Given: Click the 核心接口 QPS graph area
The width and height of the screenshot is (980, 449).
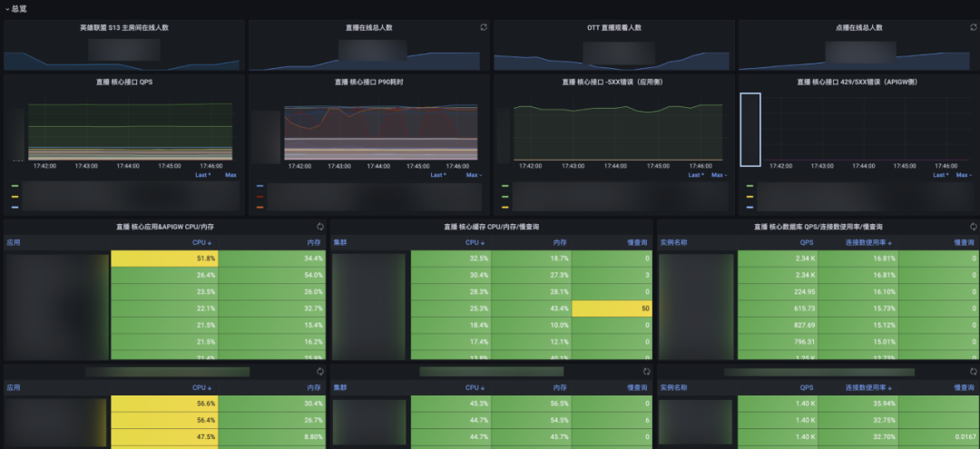Looking at the screenshot, I should point(130,132).
